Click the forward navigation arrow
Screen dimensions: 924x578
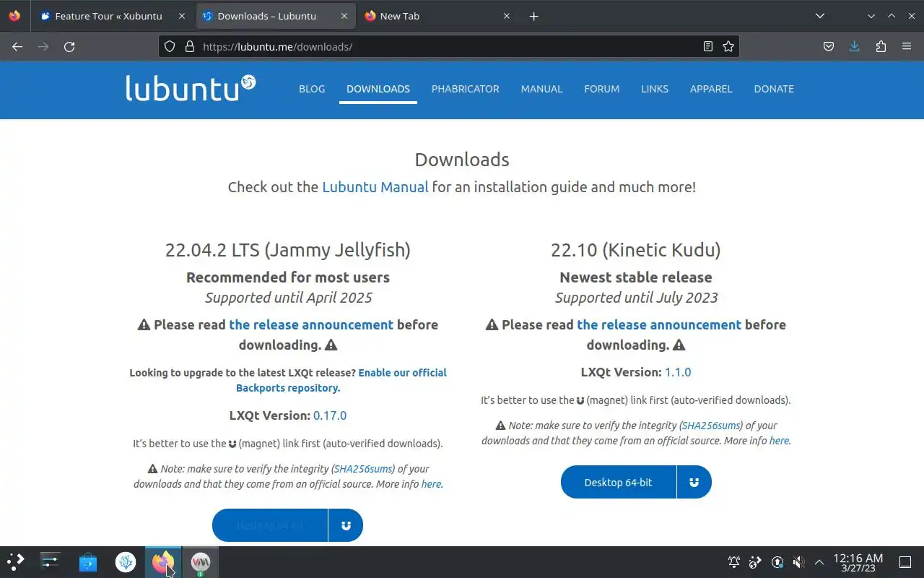click(43, 46)
